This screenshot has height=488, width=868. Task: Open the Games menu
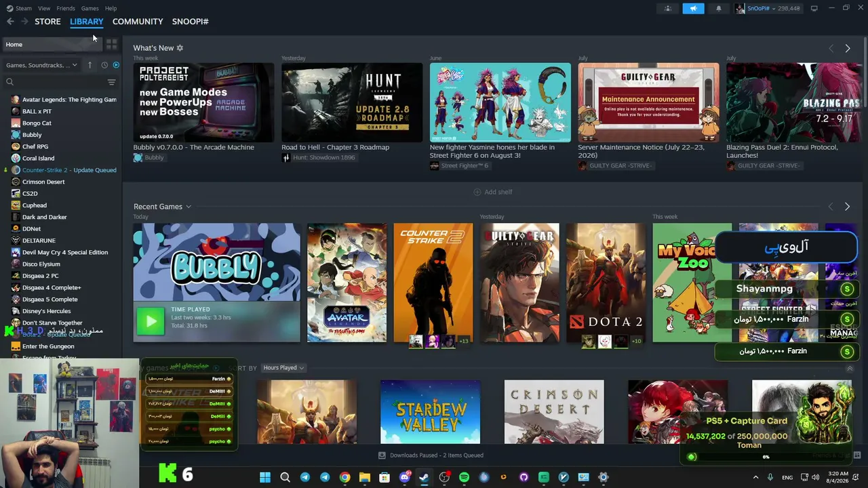click(x=90, y=8)
